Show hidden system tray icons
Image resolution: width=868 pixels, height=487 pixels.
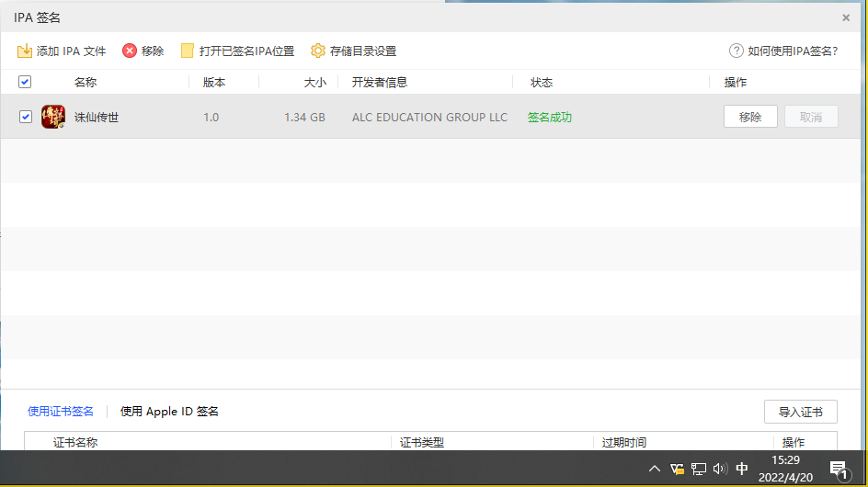point(655,469)
